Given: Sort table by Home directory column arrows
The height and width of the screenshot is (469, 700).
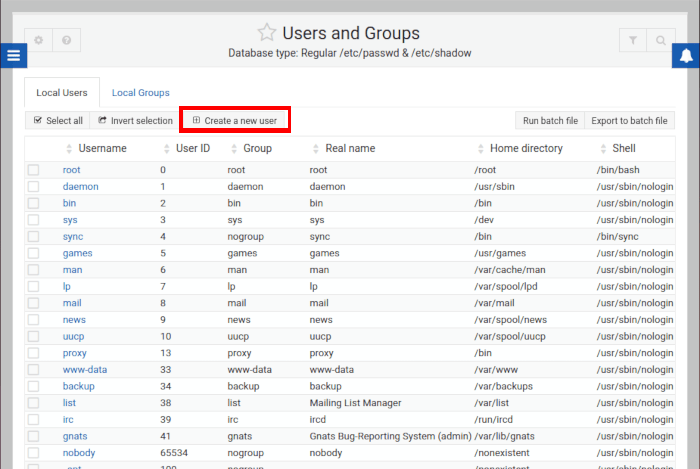Looking at the screenshot, I should tap(480, 149).
